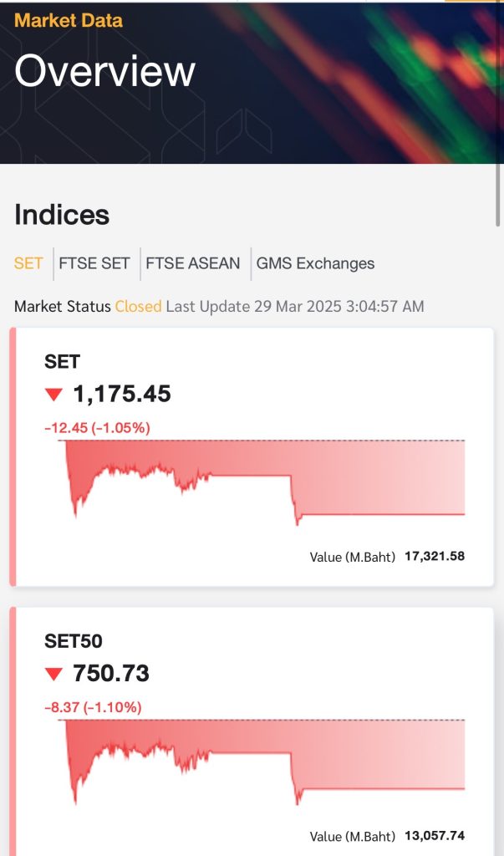Viewport: 504px width, 856px height.
Task: Click the Market Data header link
Action: point(69,21)
